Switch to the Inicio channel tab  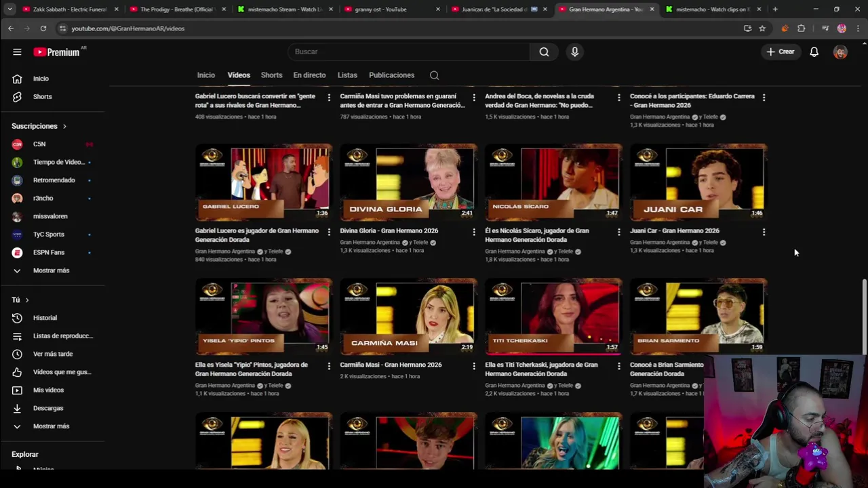point(205,75)
